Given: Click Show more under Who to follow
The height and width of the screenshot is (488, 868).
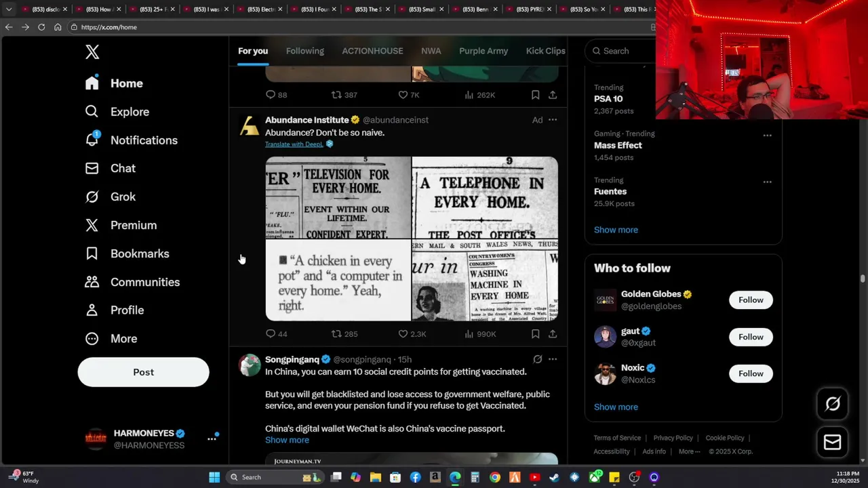Looking at the screenshot, I should point(616,407).
